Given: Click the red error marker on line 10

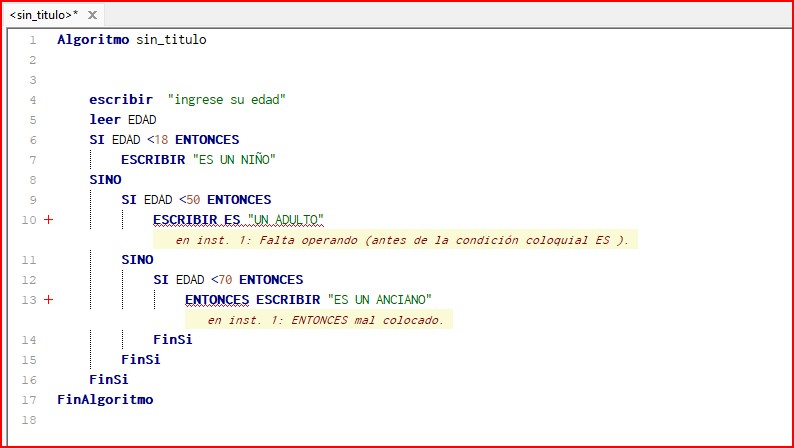Looking at the screenshot, I should tap(46, 220).
